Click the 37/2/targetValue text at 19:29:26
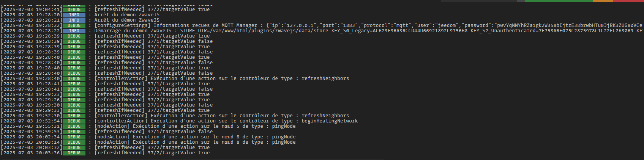The image size is (644, 160). click(x=171, y=100)
